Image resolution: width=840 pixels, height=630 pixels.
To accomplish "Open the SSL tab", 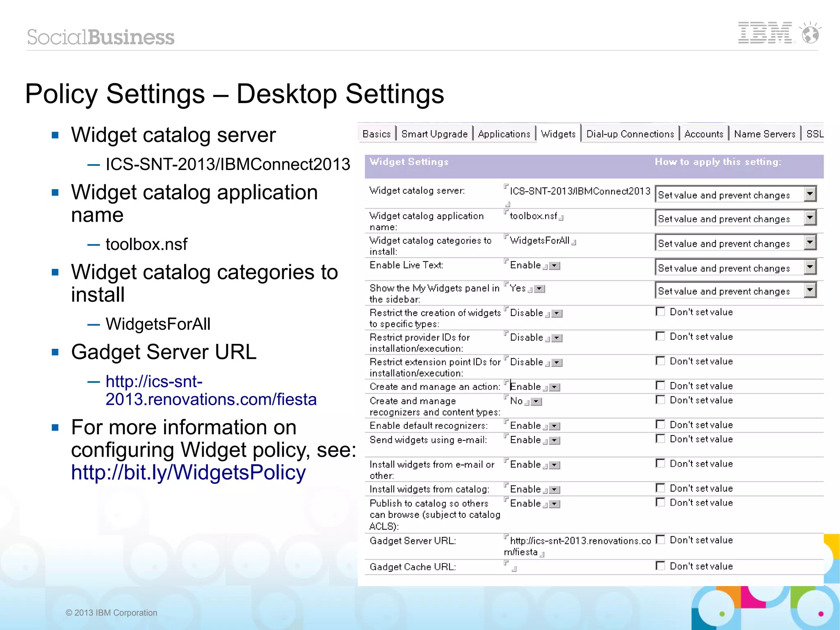I will tap(814, 134).
